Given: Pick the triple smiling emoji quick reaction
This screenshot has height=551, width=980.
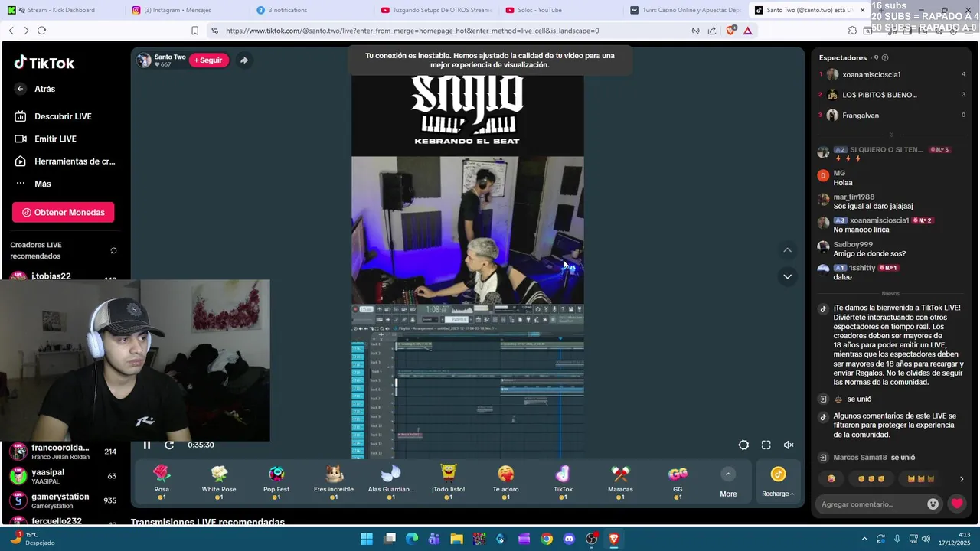Looking at the screenshot, I should (x=871, y=479).
